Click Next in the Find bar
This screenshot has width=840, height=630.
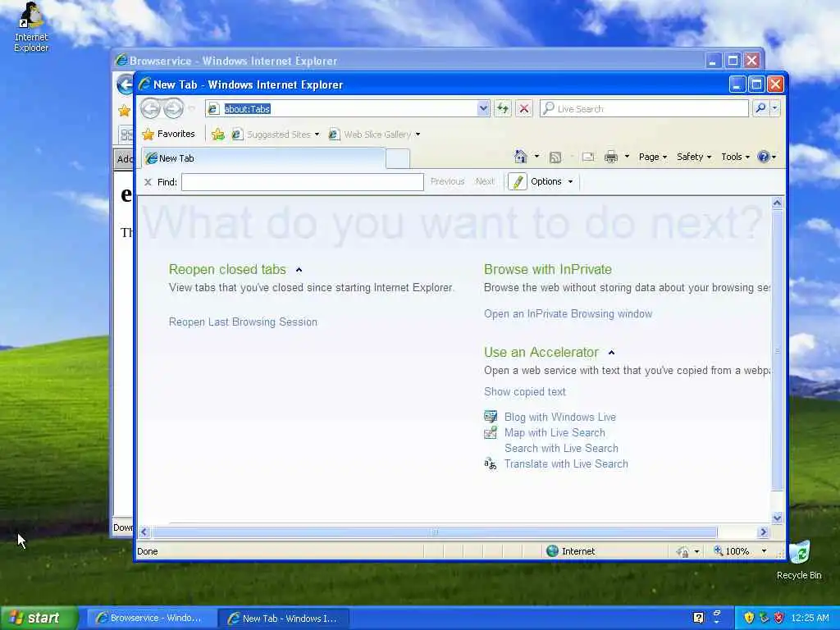pos(485,181)
